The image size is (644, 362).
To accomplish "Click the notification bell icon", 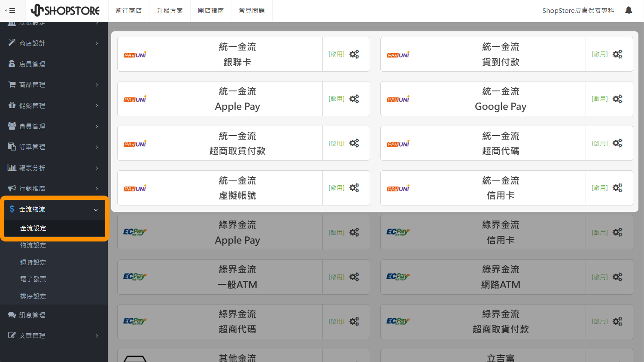I will click(629, 10).
